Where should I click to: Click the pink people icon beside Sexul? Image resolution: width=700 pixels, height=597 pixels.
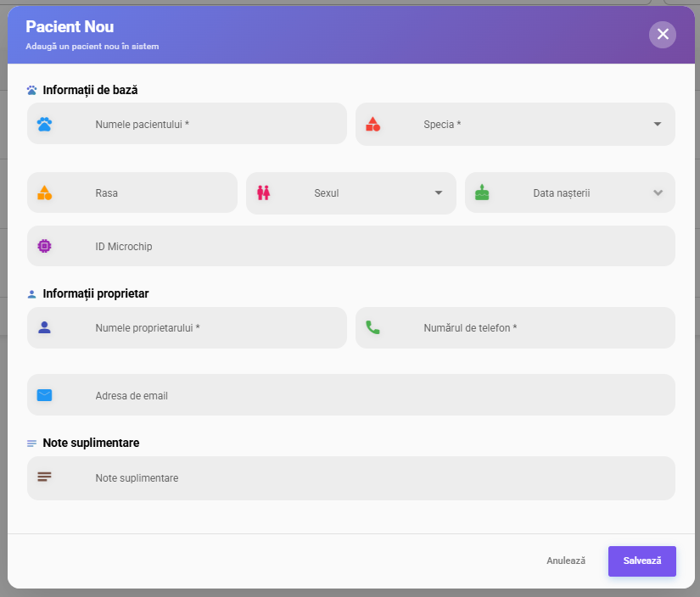[x=263, y=192]
